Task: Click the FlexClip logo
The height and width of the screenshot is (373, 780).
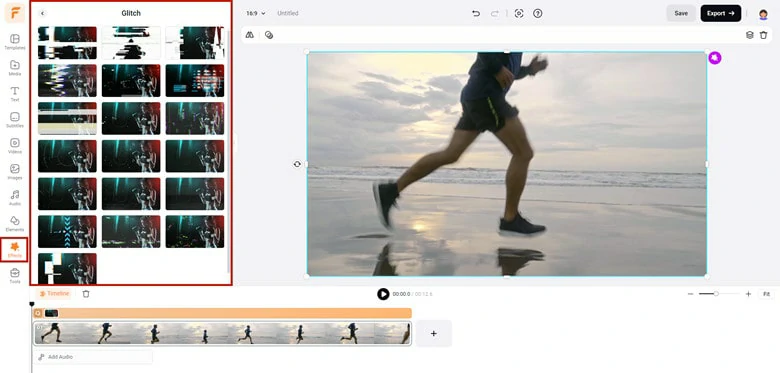Action: coord(15,13)
